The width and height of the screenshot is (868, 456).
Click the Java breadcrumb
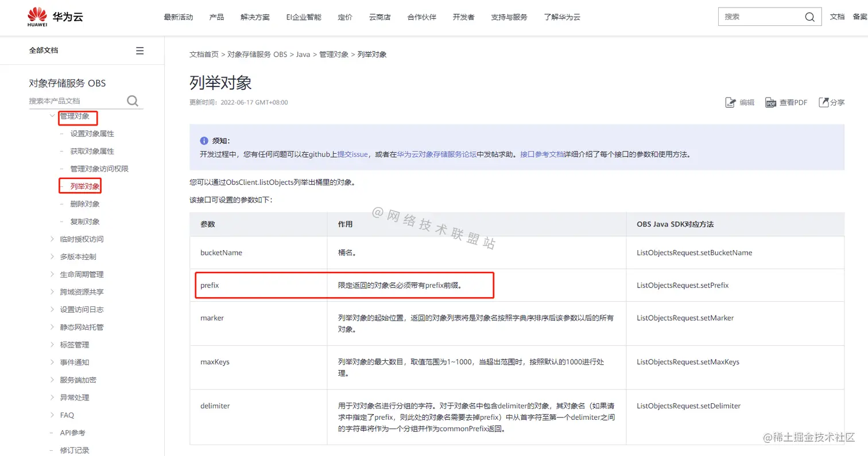point(303,54)
